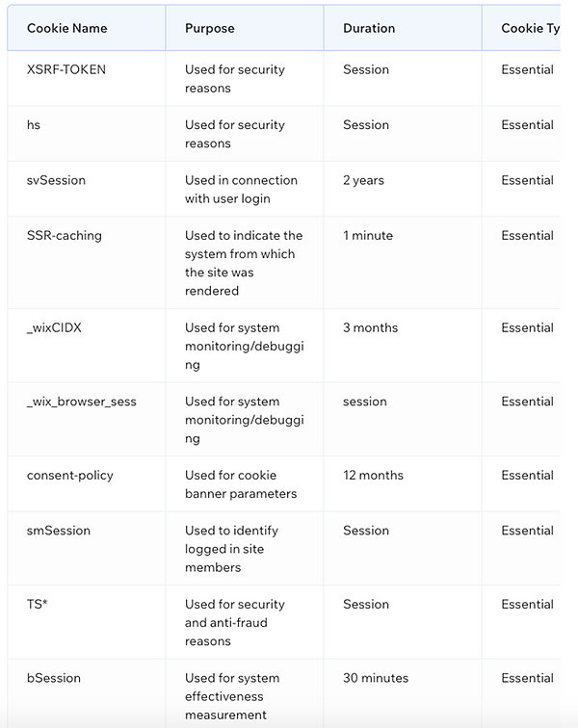Click the svSession cookie name
The height and width of the screenshot is (728, 578).
tap(57, 180)
